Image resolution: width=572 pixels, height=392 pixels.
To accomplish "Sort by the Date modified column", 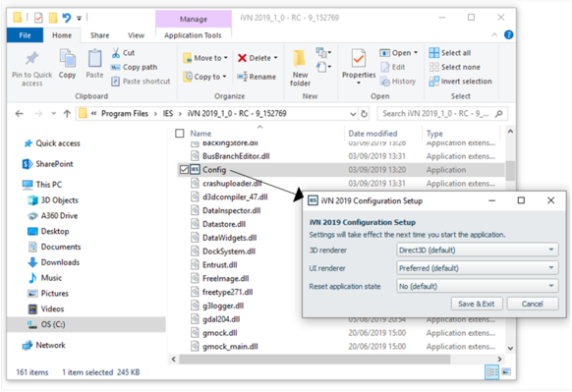I will pyautogui.click(x=372, y=134).
